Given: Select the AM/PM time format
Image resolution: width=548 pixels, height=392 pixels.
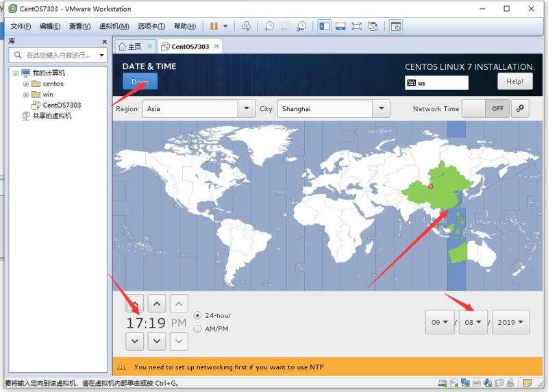Looking at the screenshot, I should (x=198, y=328).
